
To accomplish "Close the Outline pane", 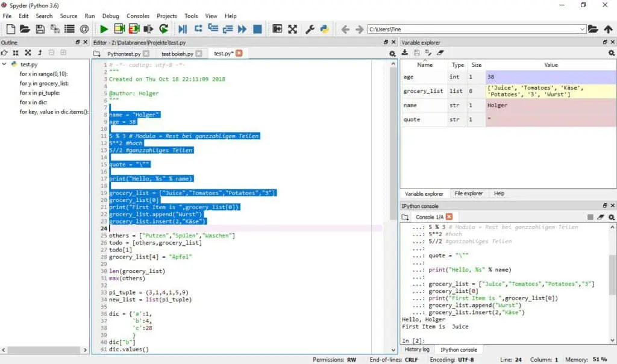I will click(85, 42).
